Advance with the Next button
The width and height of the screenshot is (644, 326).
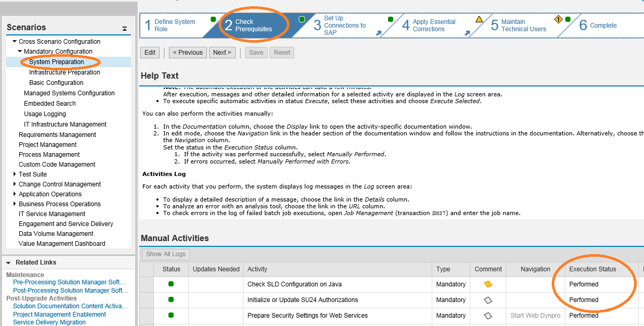223,53
